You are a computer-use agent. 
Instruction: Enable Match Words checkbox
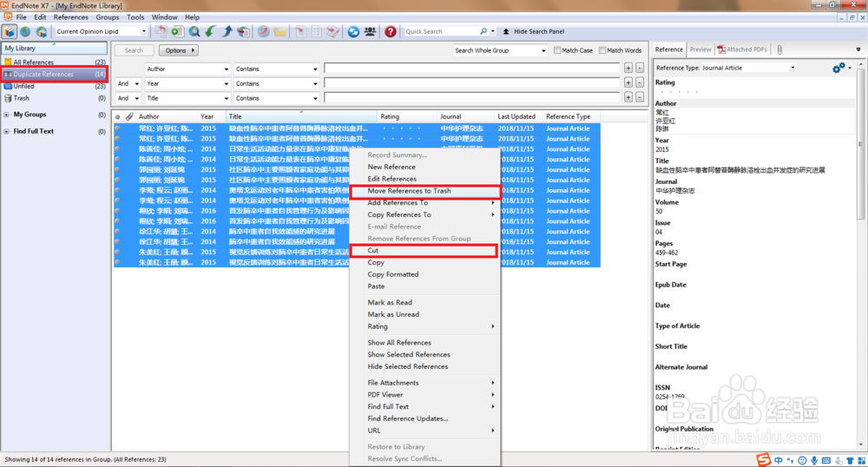(x=602, y=50)
